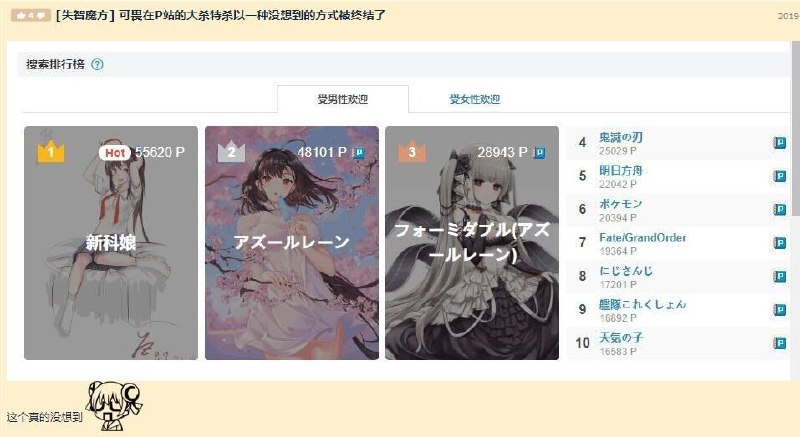Open the rank 3 フォーミダブル thumbnail
The image size is (800, 437).
click(472, 243)
